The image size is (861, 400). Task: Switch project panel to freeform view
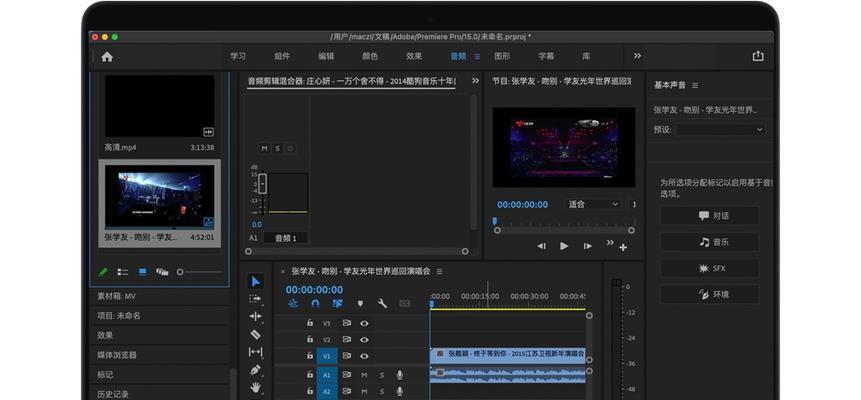(161, 272)
